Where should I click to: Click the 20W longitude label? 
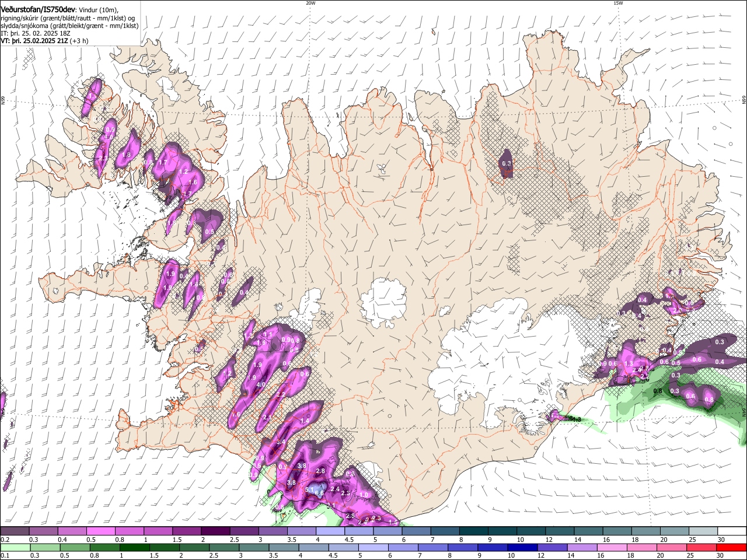[310, 2]
